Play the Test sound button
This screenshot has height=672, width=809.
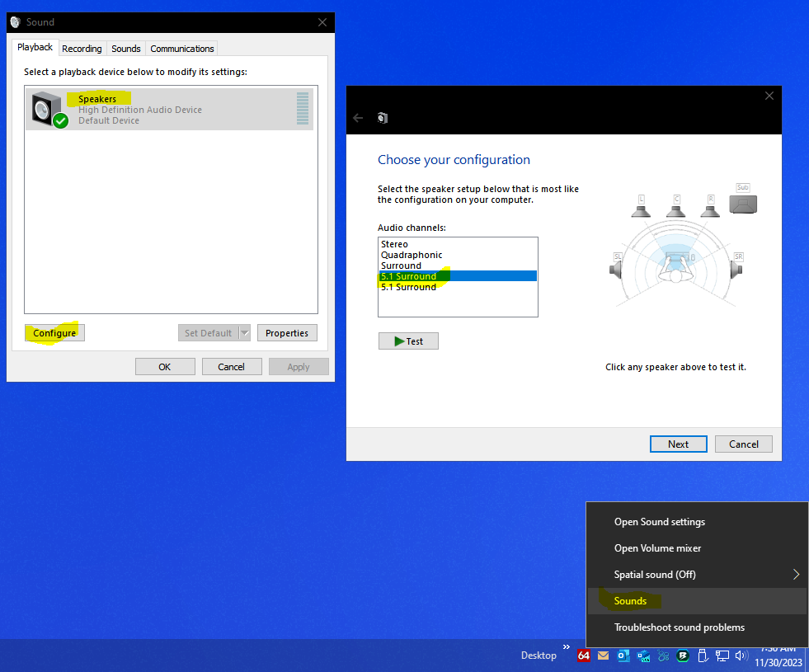(408, 341)
